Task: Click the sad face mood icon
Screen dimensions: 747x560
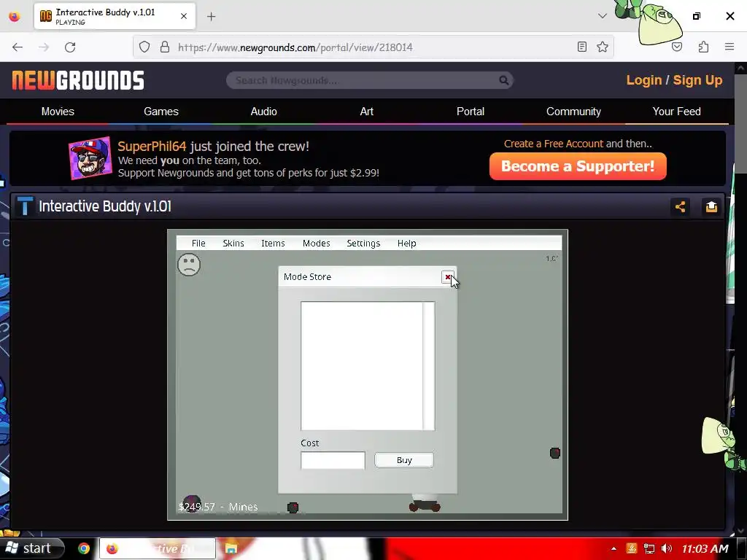Action: pos(189,265)
